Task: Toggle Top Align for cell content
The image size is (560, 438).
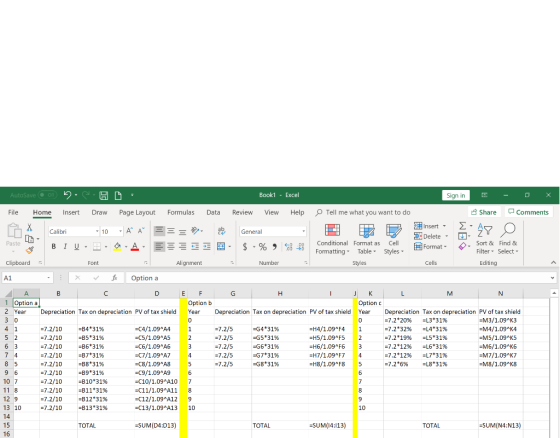Action: [x=159, y=231]
